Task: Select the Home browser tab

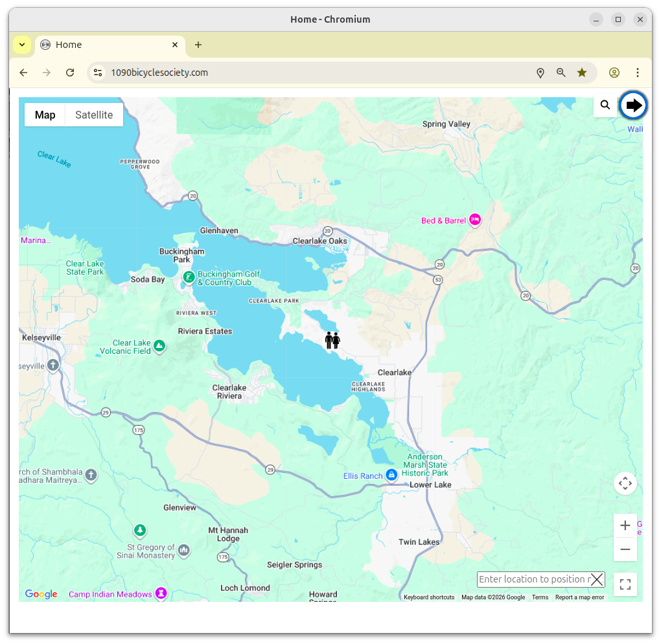Action: click(x=104, y=45)
